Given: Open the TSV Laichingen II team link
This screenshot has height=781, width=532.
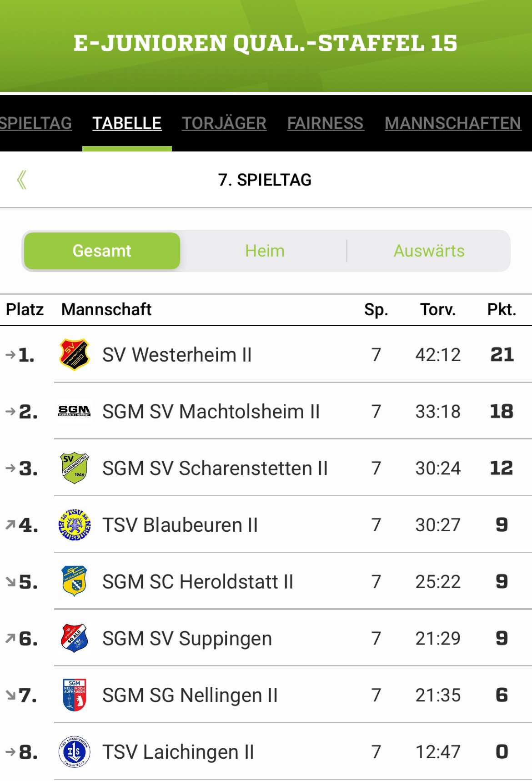Looking at the screenshot, I should pyautogui.click(x=178, y=751).
